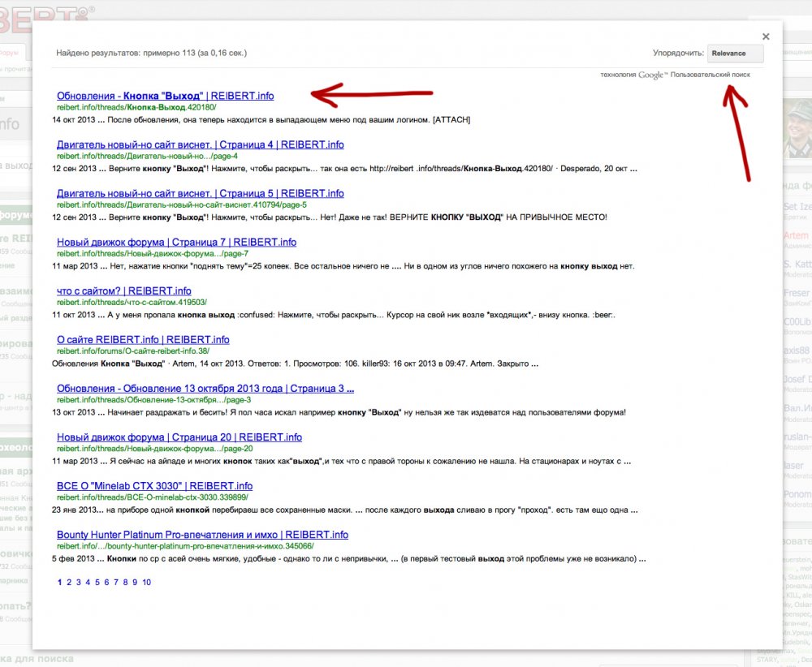The width and height of the screenshot is (812, 667).
Task: Open 'Новый движок форума' Страница 20 result
Action: coord(179,437)
